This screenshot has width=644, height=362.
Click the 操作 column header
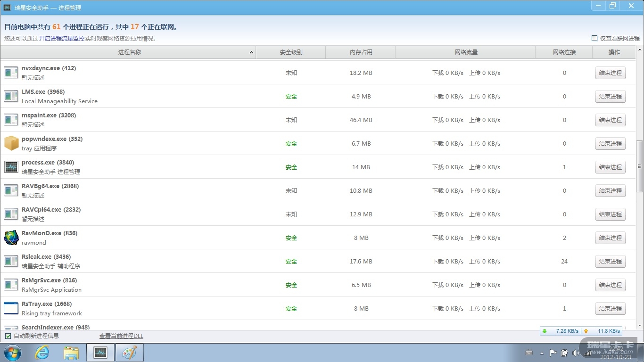(x=614, y=52)
